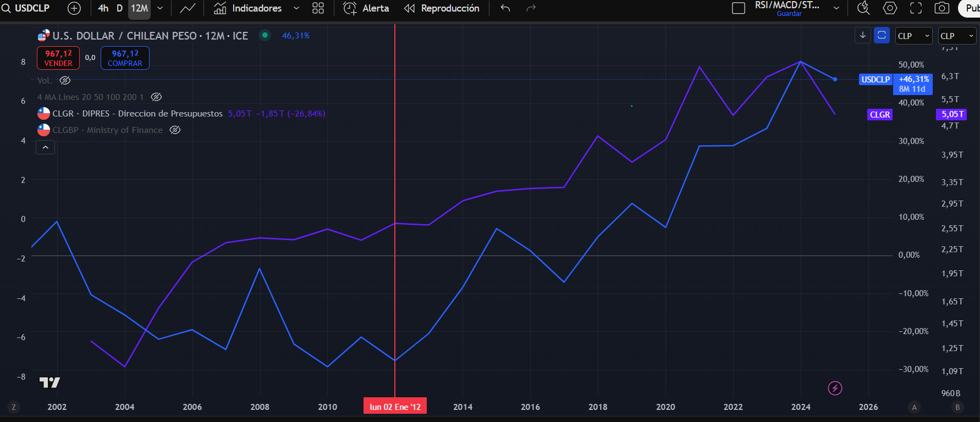
Task: Redo the last chart action
Action: pos(531,8)
